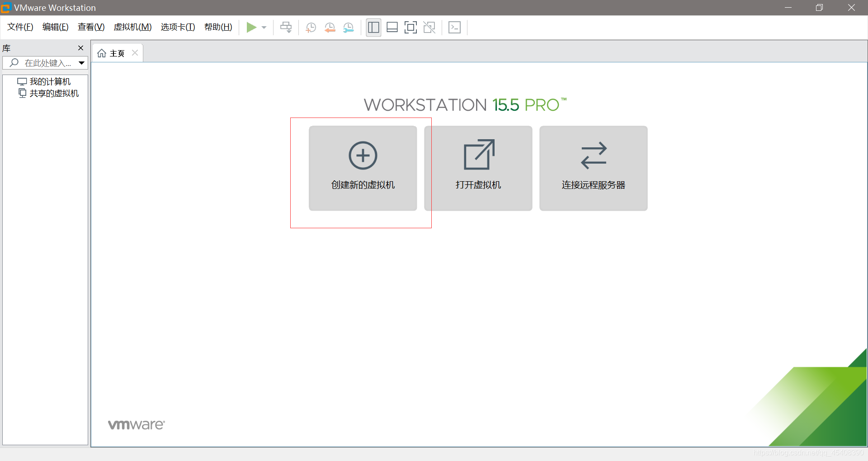Click the Unity mode icon

point(429,28)
